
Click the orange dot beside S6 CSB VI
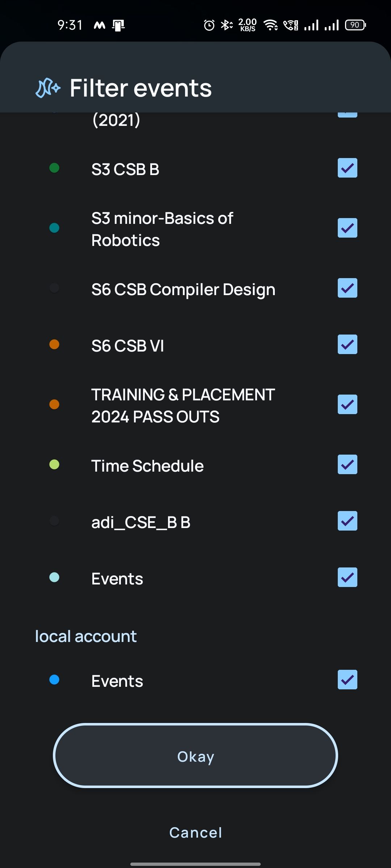[54, 344]
